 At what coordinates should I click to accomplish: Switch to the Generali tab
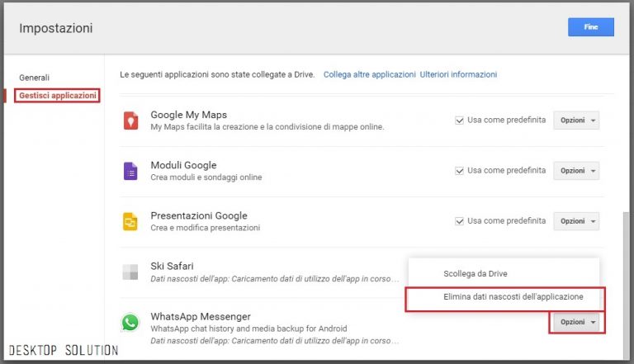(35, 78)
